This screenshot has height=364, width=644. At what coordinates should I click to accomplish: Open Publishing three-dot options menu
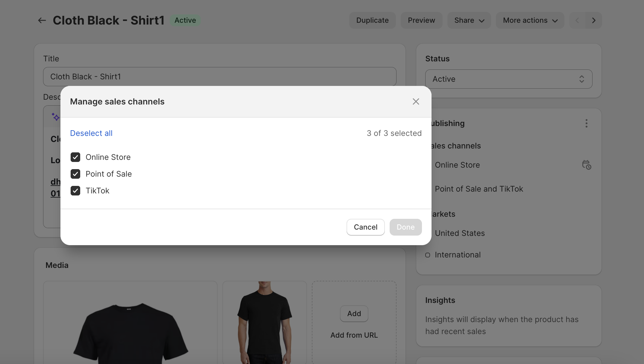tap(586, 123)
